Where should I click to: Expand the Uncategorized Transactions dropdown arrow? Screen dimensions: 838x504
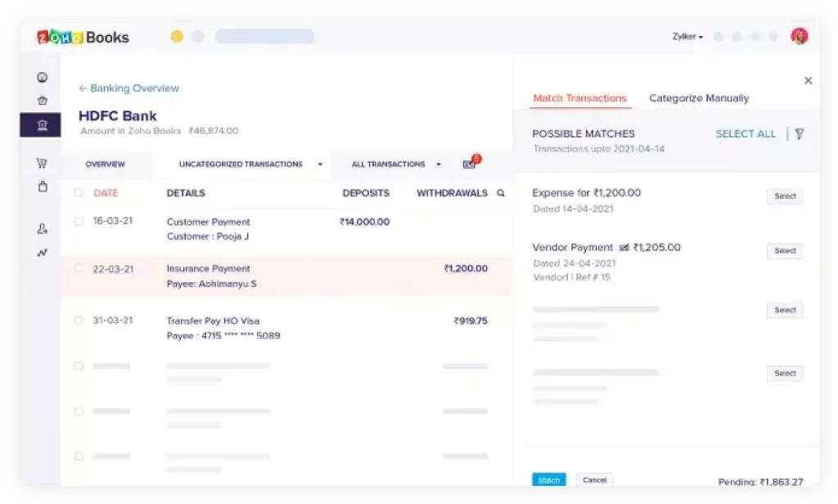320,164
